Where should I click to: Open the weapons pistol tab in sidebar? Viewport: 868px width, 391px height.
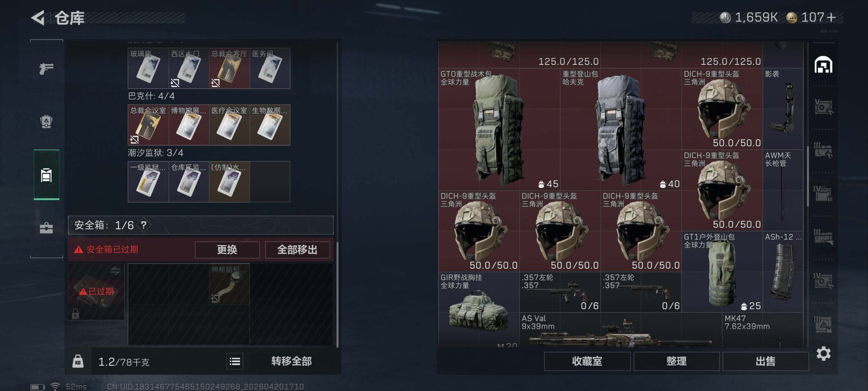point(46,68)
